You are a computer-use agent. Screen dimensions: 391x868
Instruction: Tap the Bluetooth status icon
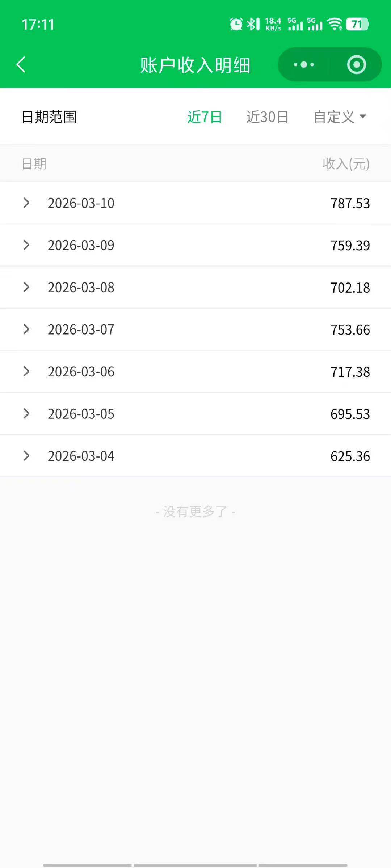(253, 24)
